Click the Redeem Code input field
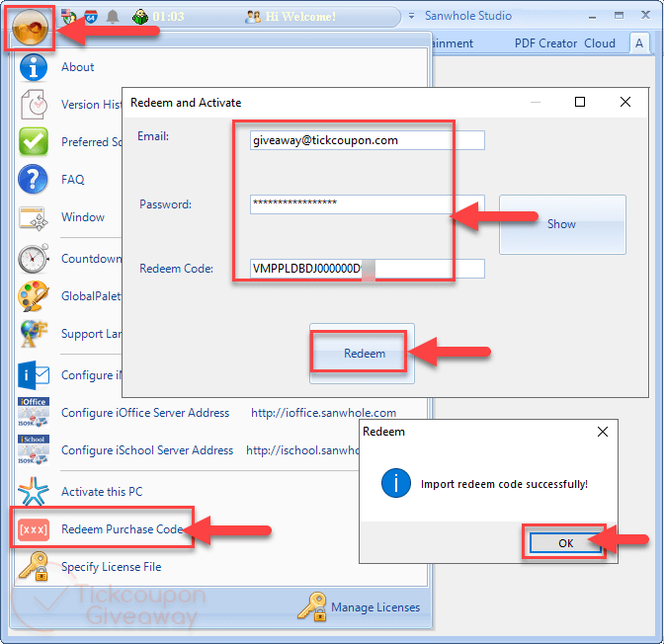The width and height of the screenshot is (664, 644). click(x=368, y=269)
